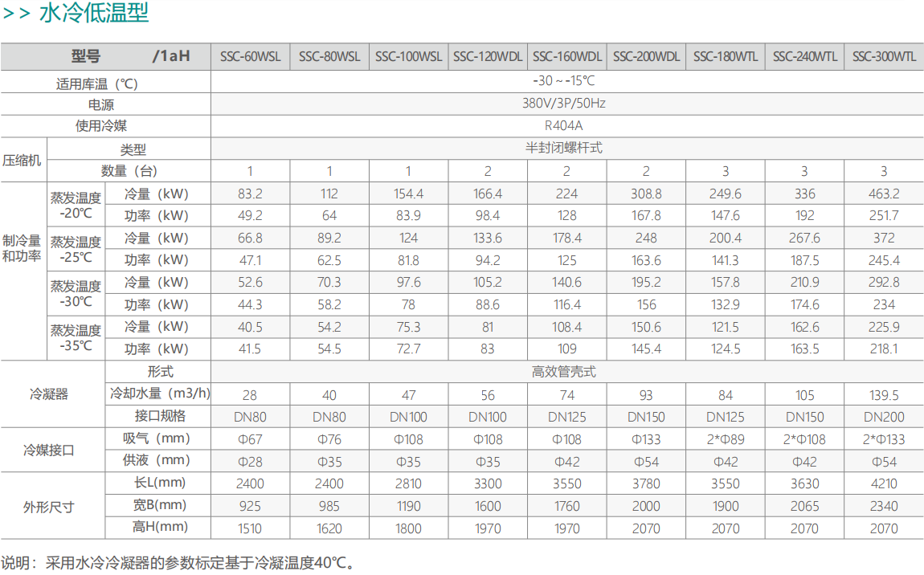Click the SSC-200WDL column header
This screenshot has height=575, width=924.
646,57
